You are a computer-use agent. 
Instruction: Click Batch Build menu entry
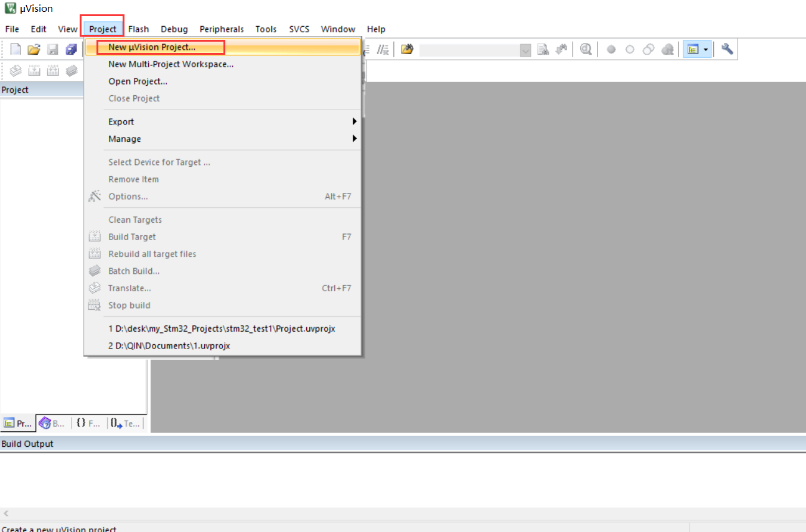click(223, 271)
